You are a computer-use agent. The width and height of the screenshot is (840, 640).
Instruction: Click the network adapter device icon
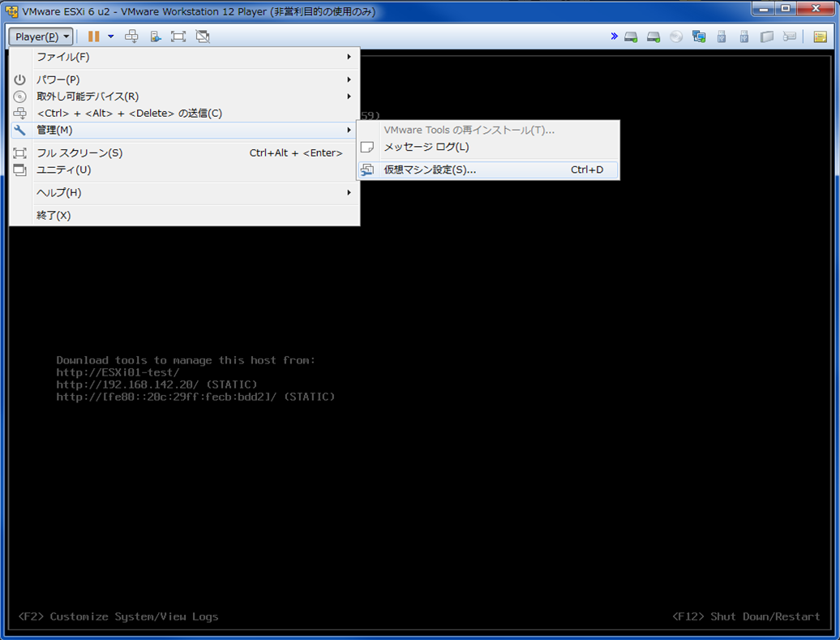coord(699,37)
